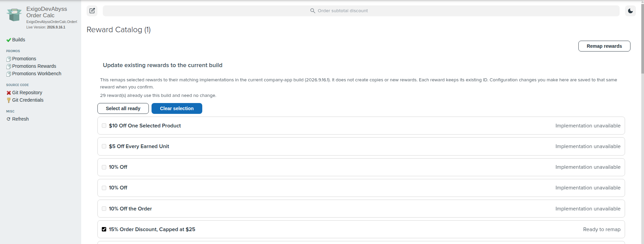This screenshot has height=244, width=644.
Task: Go to Promotions Rewards
Action: [34, 66]
